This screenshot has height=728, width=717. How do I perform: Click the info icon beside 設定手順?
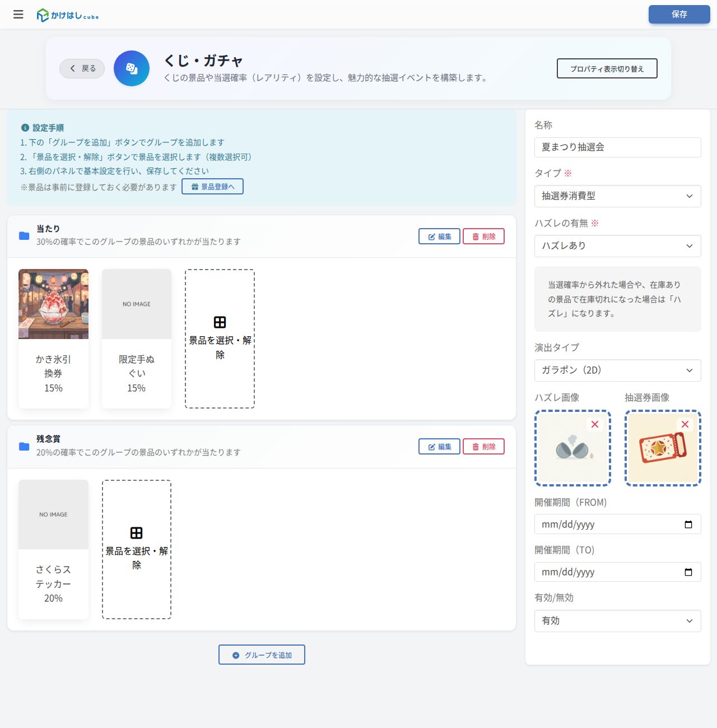tap(25, 128)
